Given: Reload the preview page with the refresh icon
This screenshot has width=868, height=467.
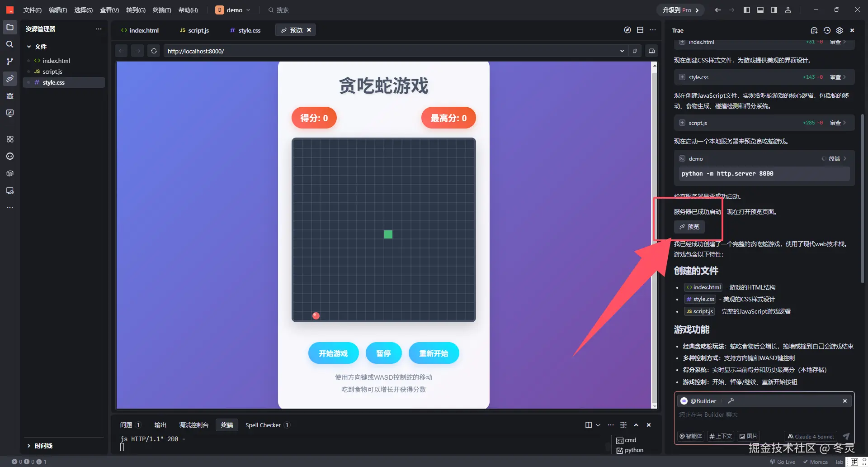Looking at the screenshot, I should point(154,51).
